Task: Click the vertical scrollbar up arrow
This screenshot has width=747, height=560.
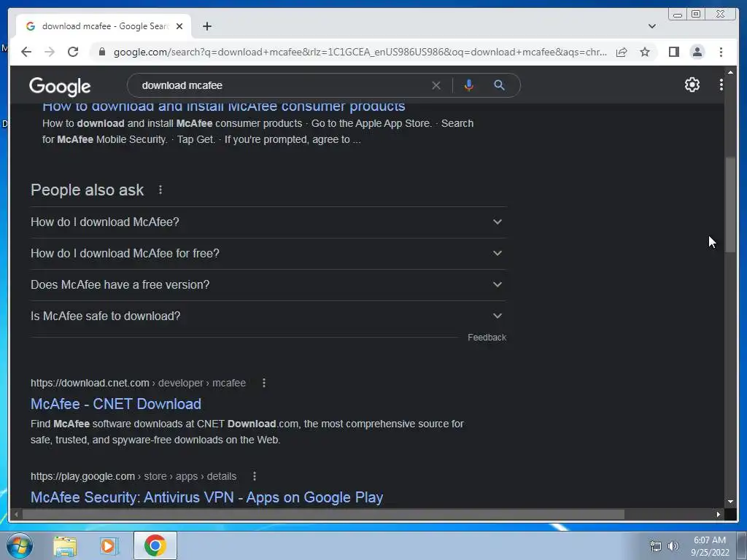Action: click(730, 71)
